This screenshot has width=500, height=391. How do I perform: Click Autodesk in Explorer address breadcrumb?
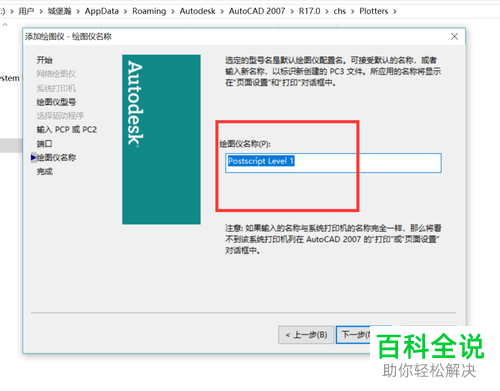click(x=198, y=11)
